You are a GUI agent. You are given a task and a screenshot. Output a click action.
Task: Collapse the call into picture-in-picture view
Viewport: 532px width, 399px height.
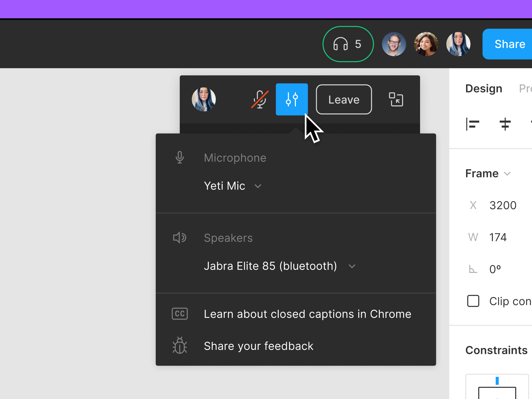[x=396, y=99]
